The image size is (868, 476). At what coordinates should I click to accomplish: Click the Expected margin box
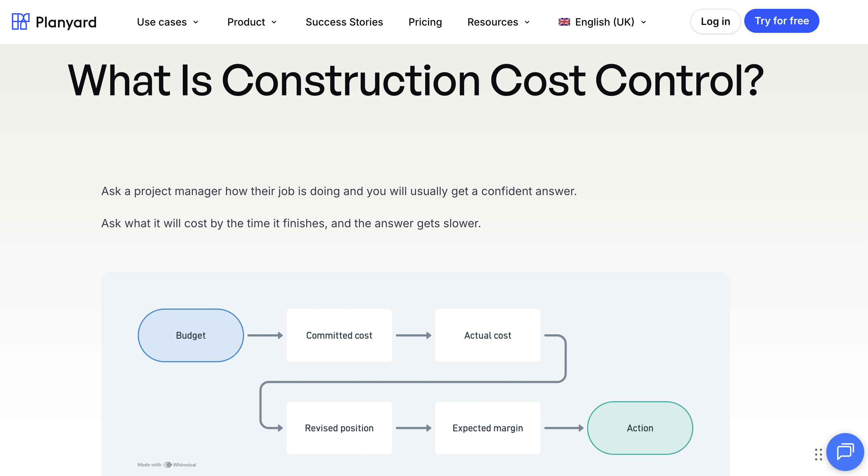click(x=488, y=428)
